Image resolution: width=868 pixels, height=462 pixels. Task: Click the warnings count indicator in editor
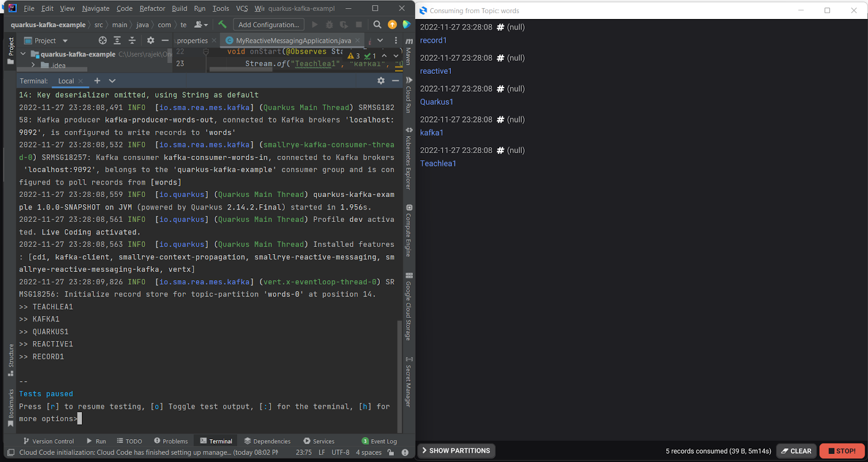point(354,55)
